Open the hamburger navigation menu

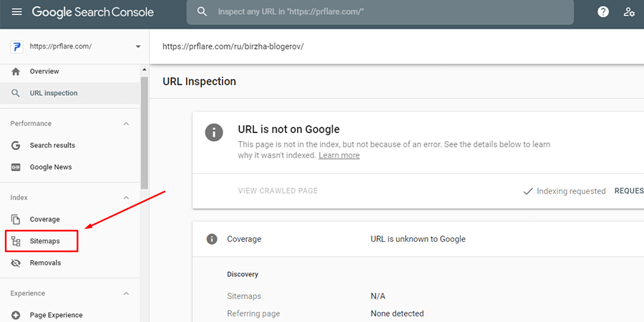(x=16, y=12)
